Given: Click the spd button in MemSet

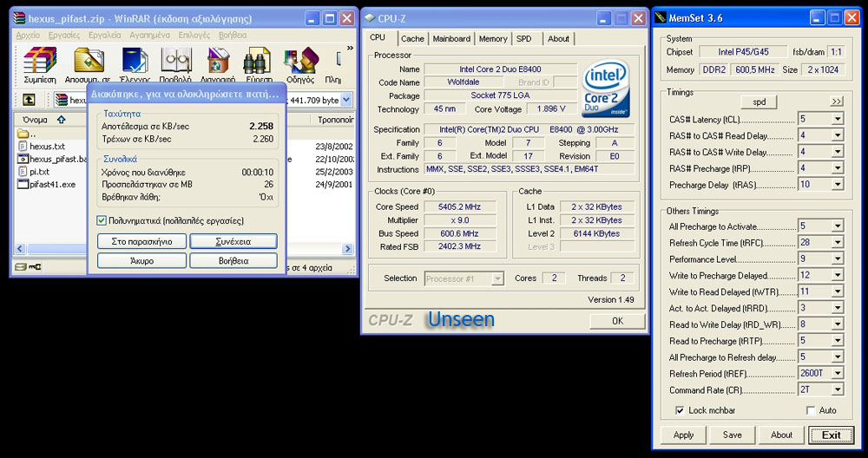Looking at the screenshot, I should point(759,101).
